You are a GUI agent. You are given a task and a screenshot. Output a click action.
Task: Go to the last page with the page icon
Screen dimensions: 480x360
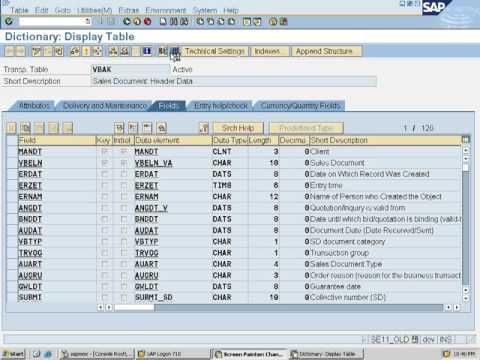point(231,22)
